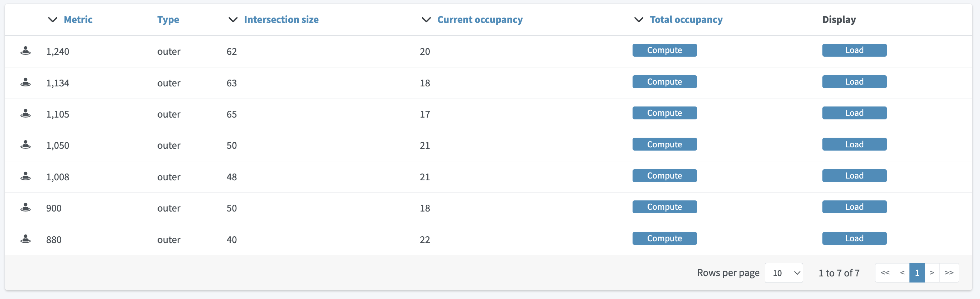980x299 pixels.
Task: Open the Rows per page dropdown
Action: coord(783,273)
